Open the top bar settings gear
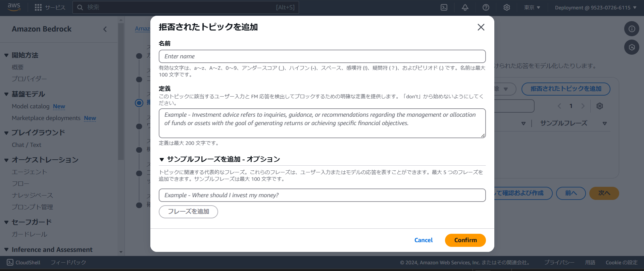 point(506,7)
